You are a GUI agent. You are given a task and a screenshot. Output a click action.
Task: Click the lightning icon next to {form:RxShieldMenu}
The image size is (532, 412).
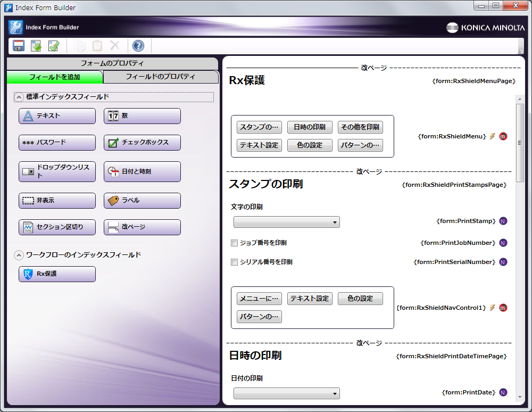point(492,136)
